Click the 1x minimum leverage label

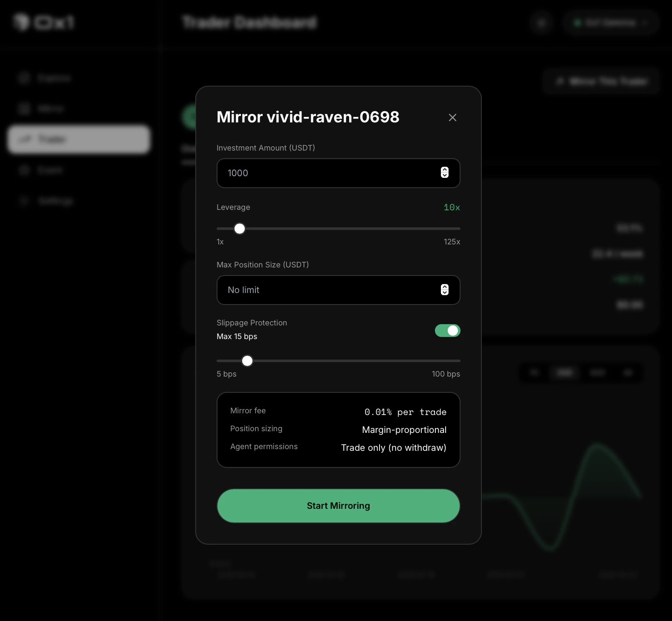click(x=220, y=242)
